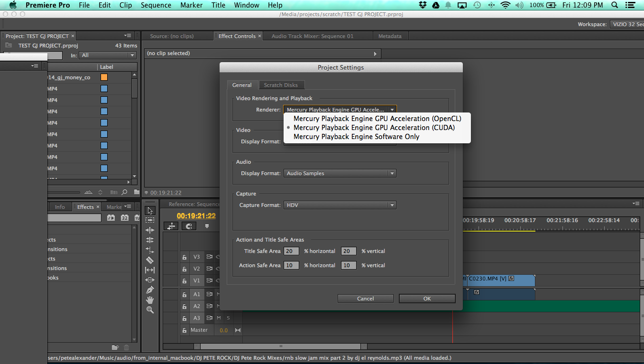Select the Ripple Edit tool
The image size is (644, 364).
point(150,230)
